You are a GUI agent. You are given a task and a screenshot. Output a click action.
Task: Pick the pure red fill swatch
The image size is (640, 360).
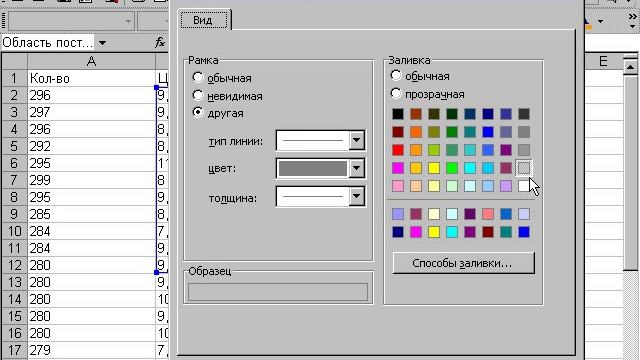coord(398,150)
